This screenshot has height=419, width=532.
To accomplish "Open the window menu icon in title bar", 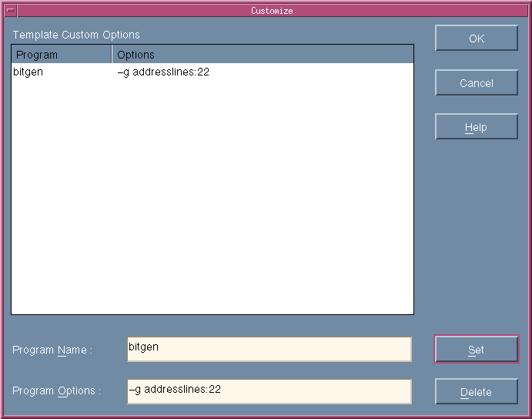I will 10,11.
